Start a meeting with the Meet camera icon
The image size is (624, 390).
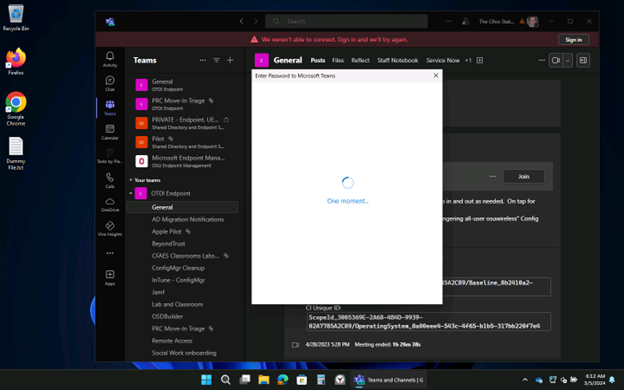click(556, 60)
